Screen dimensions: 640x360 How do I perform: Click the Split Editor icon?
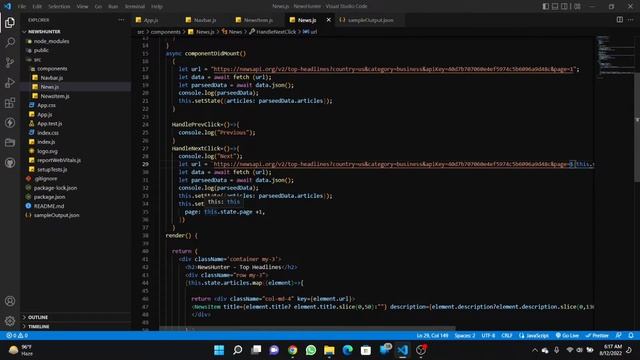click(620, 20)
